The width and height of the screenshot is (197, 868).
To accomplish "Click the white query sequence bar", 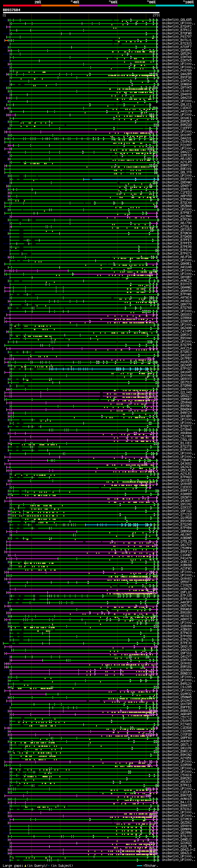I will pos(81,12).
